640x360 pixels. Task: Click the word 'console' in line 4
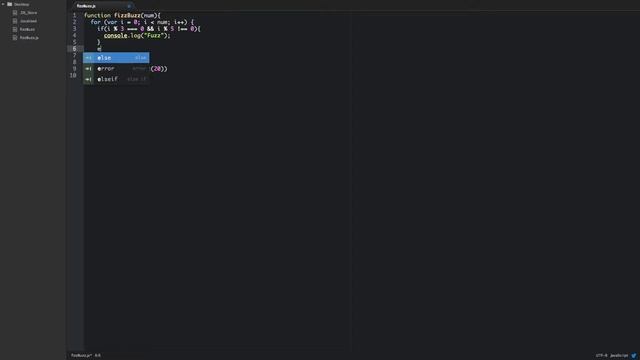tap(115, 36)
